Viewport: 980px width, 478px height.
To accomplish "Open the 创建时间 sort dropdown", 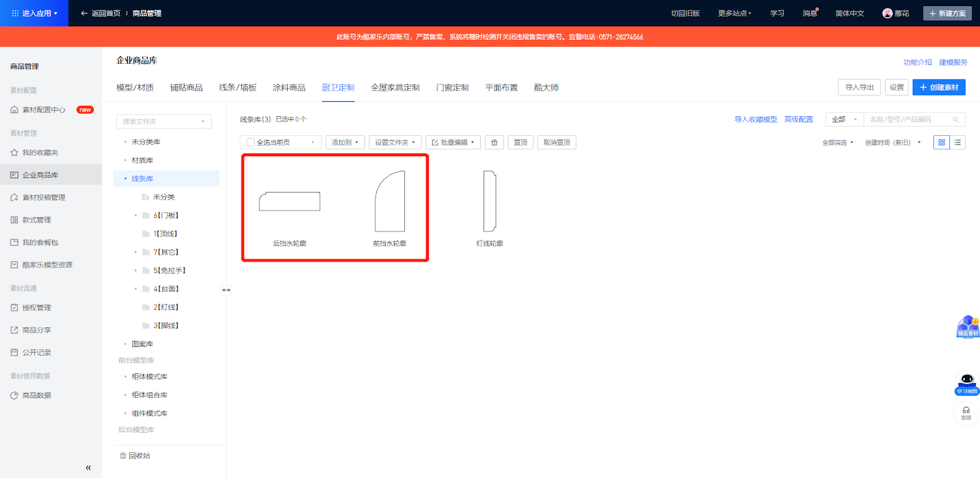I will (x=892, y=143).
